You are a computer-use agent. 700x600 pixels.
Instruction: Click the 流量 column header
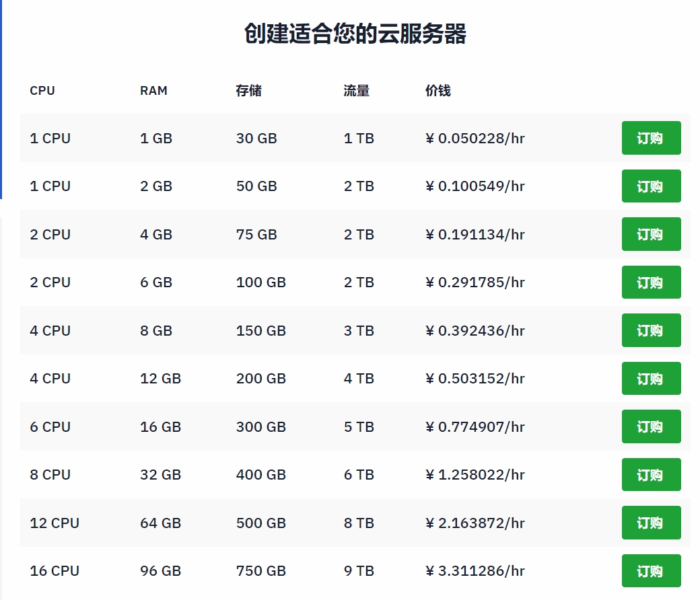click(356, 91)
